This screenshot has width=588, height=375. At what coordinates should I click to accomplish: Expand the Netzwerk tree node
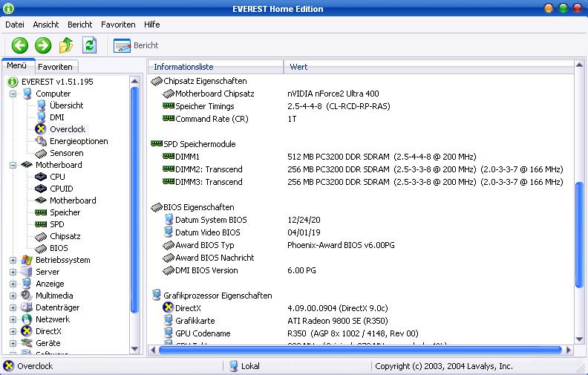[13, 319]
